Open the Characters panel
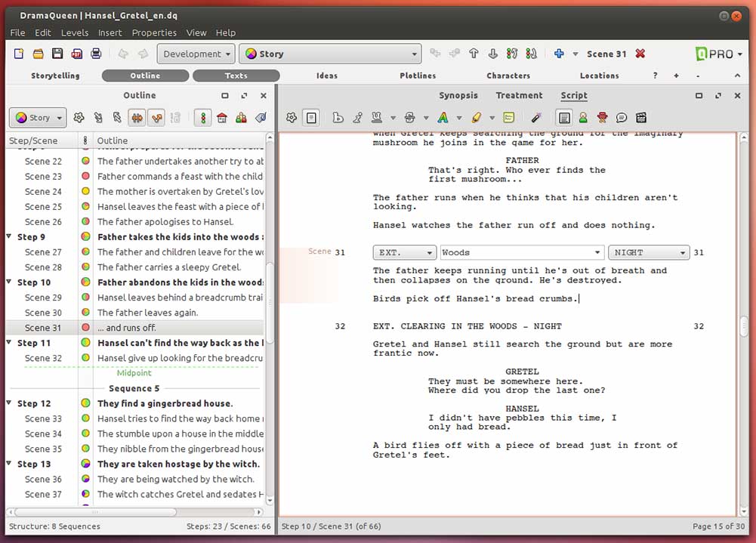This screenshot has height=543, width=756. click(x=508, y=76)
